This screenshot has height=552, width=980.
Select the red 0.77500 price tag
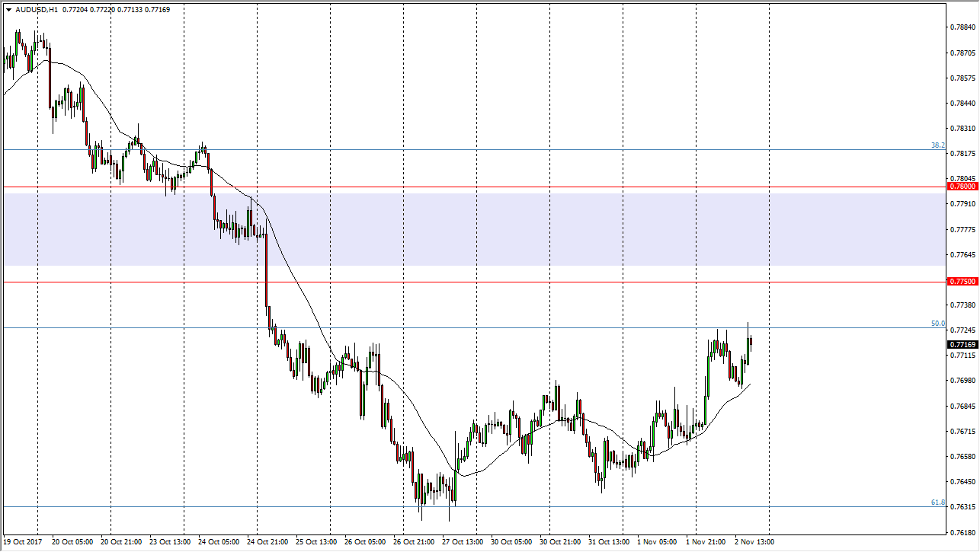point(962,282)
